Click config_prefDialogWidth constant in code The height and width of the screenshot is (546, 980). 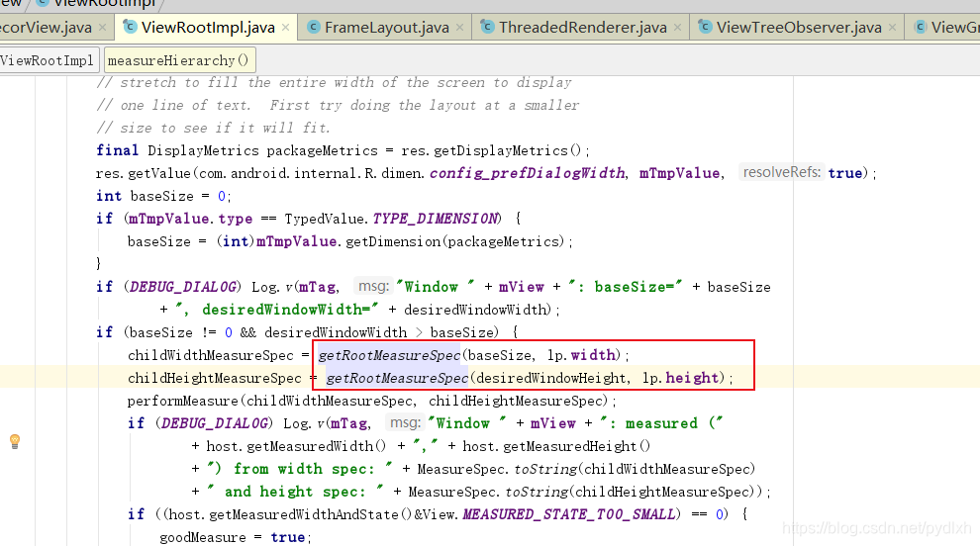(527, 173)
